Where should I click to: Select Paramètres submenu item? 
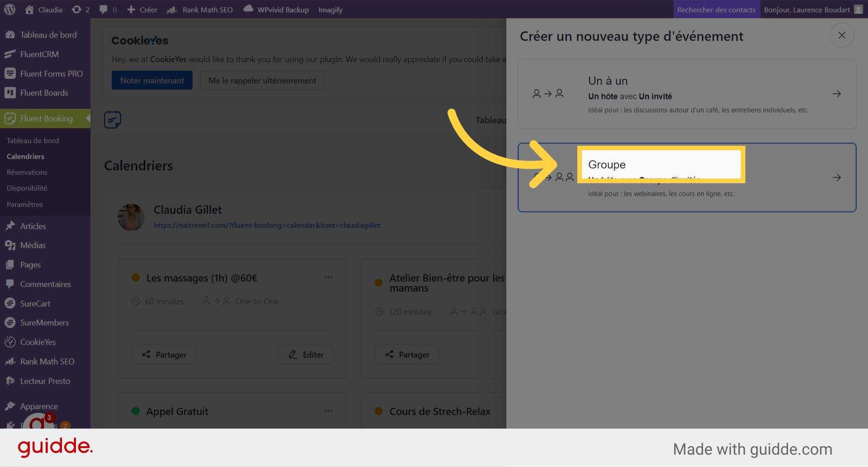pyautogui.click(x=24, y=205)
